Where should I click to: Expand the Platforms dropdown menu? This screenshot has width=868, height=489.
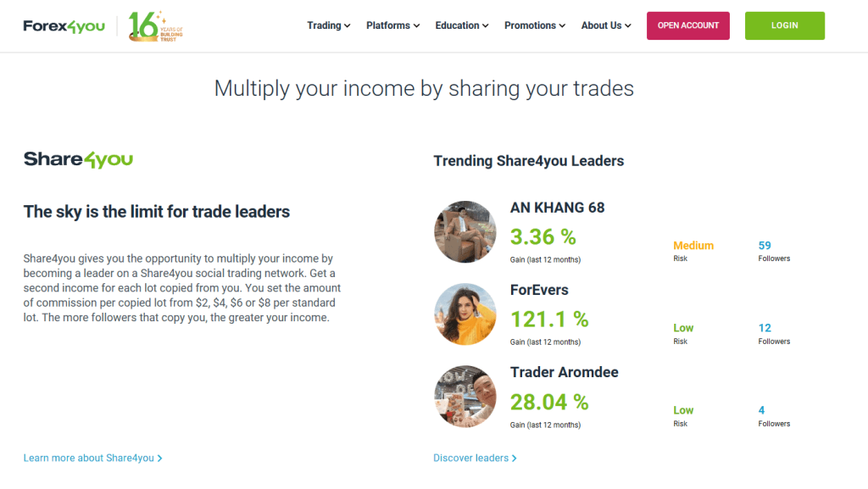tap(393, 25)
